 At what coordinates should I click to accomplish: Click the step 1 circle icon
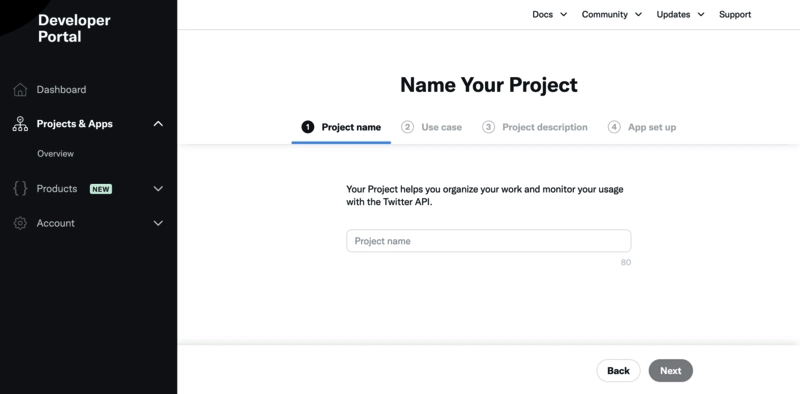(308, 127)
